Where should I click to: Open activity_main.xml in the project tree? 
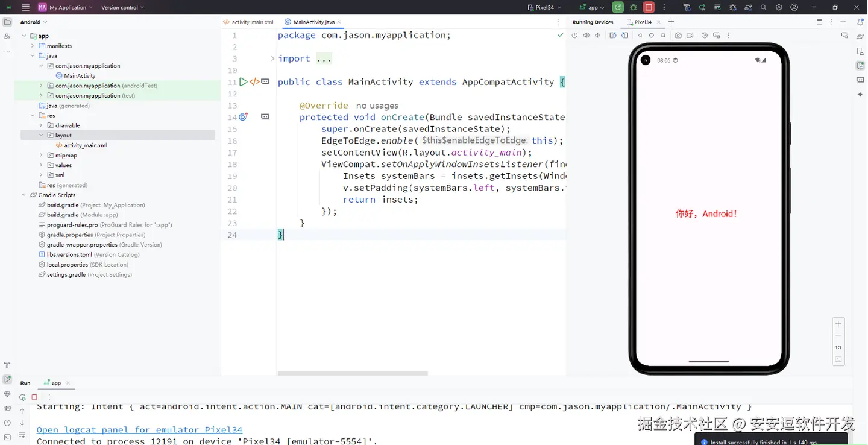tap(85, 145)
